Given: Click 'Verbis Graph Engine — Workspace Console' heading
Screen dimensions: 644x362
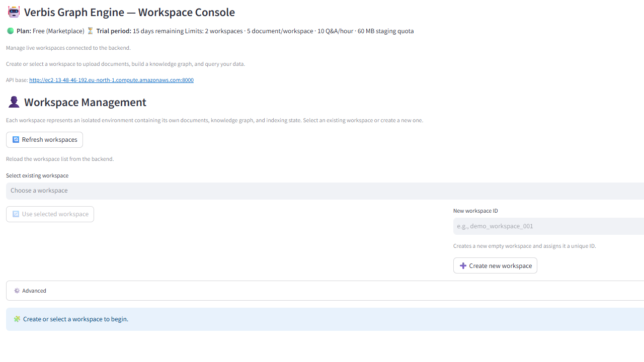Looking at the screenshot, I should [x=129, y=12].
